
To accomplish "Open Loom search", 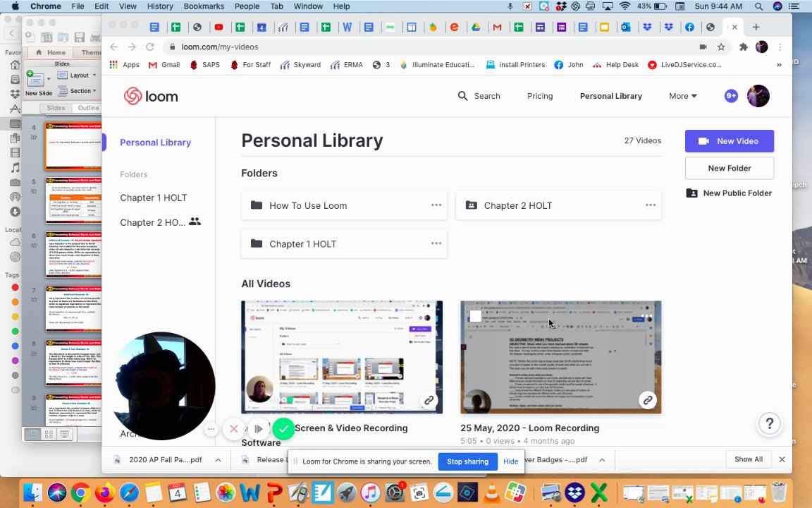I will [x=479, y=96].
